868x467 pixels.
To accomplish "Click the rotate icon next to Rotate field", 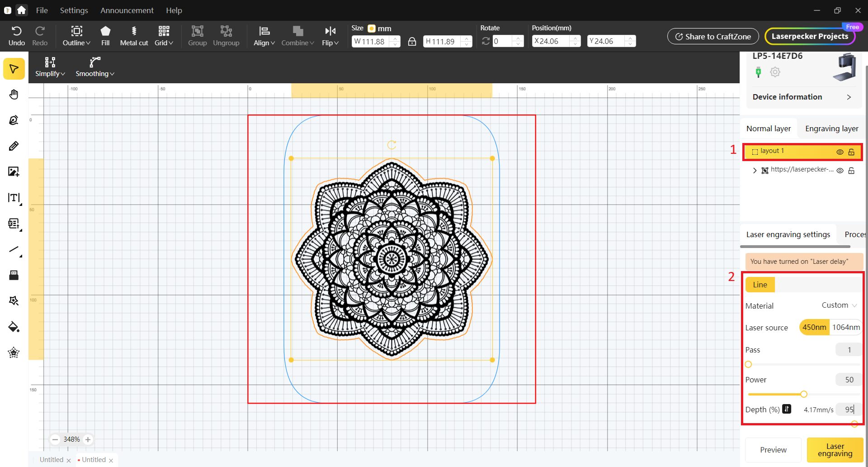I will tap(486, 41).
